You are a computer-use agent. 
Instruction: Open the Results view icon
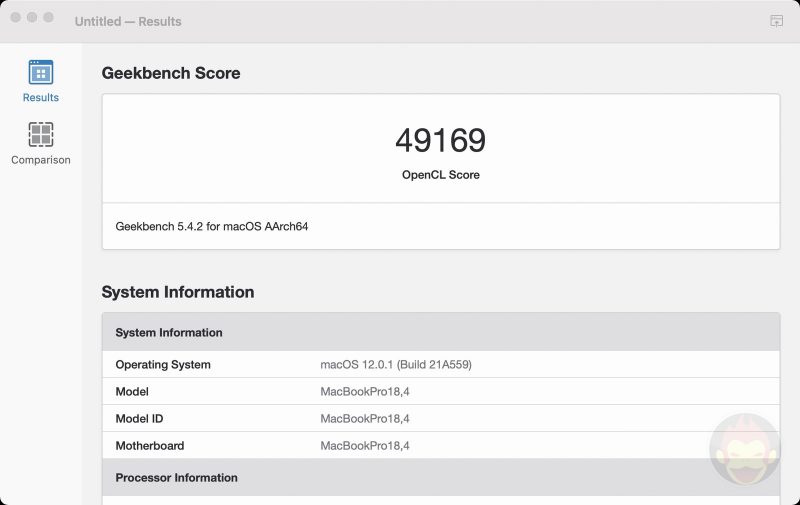click(41, 72)
